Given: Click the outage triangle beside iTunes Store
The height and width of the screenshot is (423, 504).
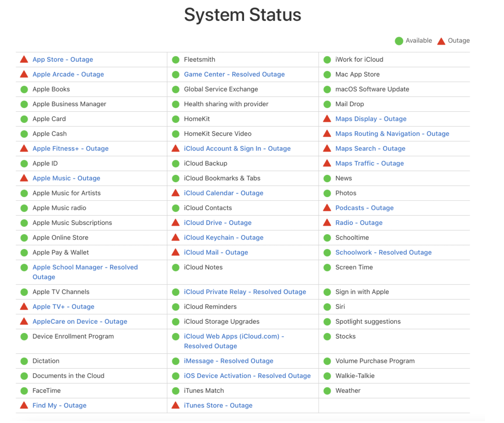Looking at the screenshot, I should pyautogui.click(x=175, y=405).
